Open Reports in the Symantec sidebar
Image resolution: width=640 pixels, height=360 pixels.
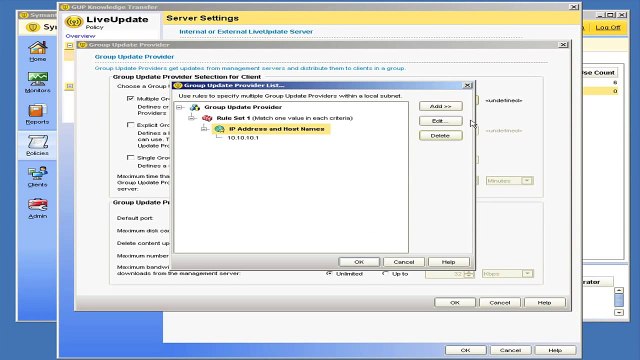38,113
